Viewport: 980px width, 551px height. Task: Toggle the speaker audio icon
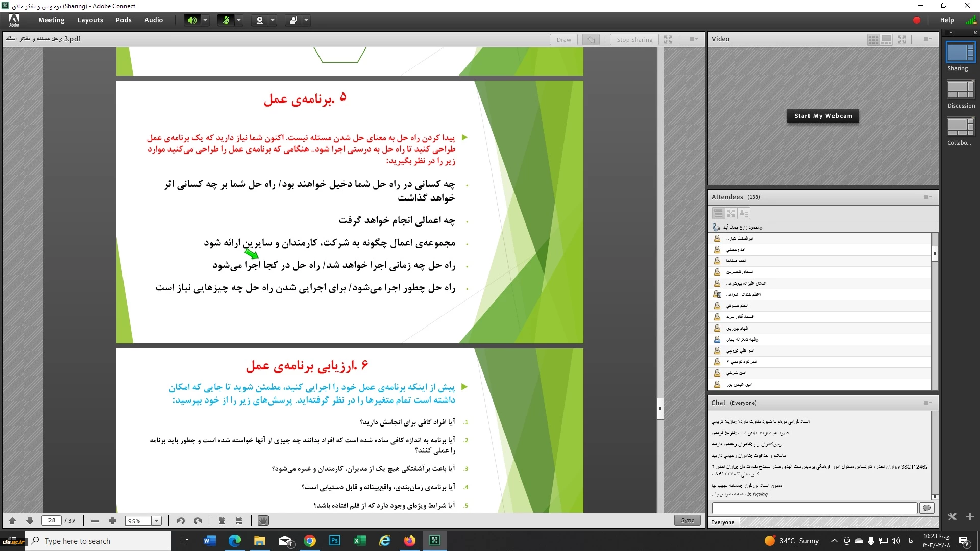pos(191,20)
